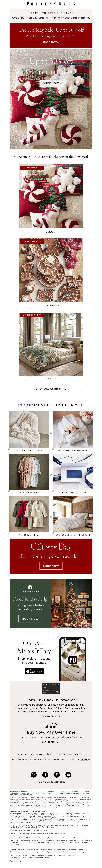Click Shop Now on Christmas Shop hero
The height and width of the screenshot is (868, 102).
click(x=51, y=83)
